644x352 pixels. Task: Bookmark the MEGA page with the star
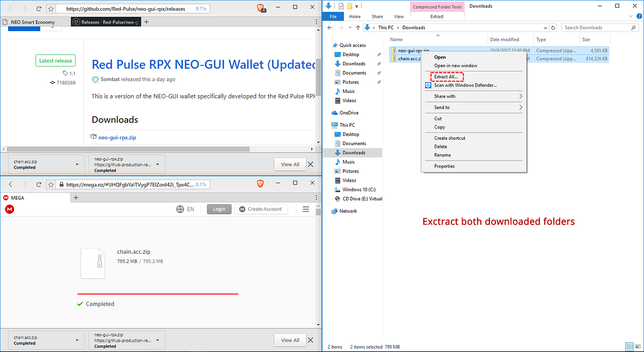(50, 184)
